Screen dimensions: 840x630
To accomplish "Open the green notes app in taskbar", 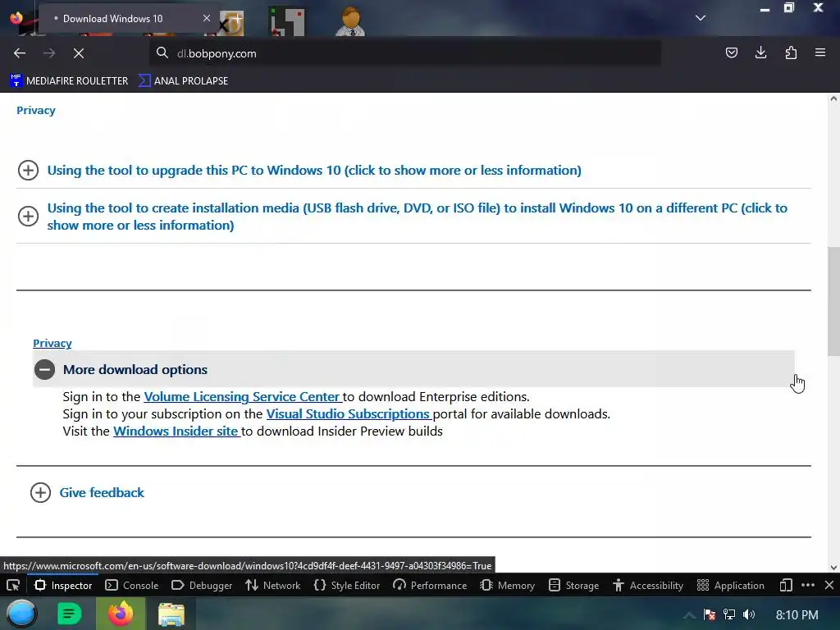I will click(69, 614).
